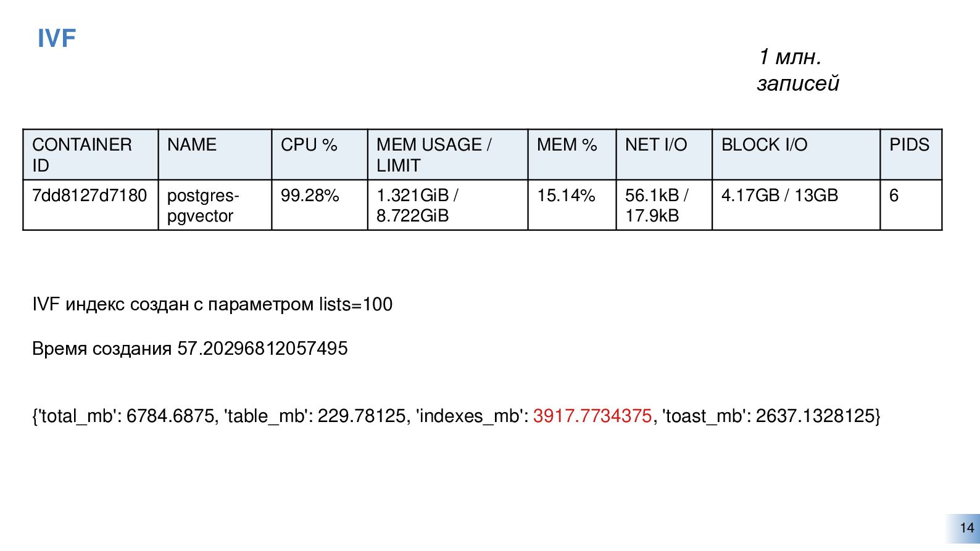The width and height of the screenshot is (980, 551).
Task: Select the postgres-pgvector name cell
Action: (x=215, y=205)
